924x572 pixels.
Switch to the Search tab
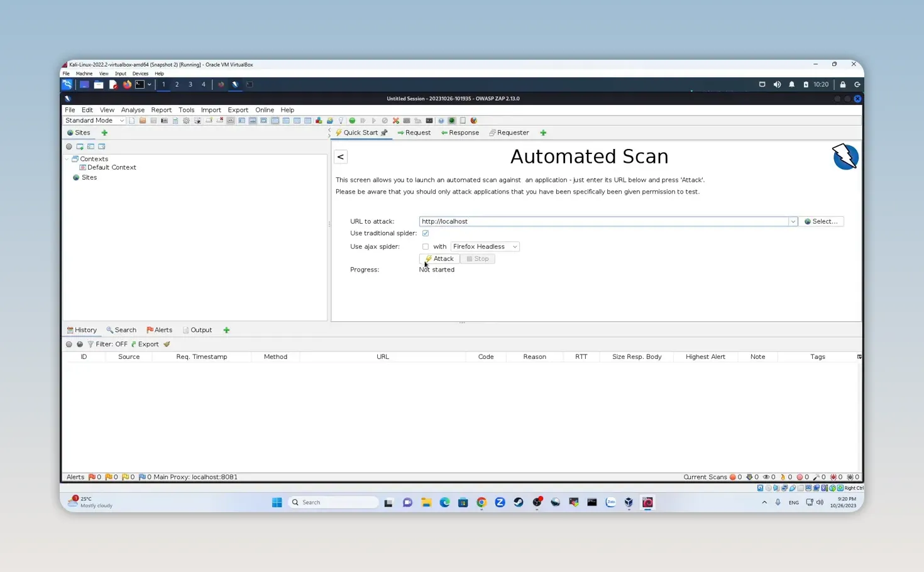click(121, 330)
